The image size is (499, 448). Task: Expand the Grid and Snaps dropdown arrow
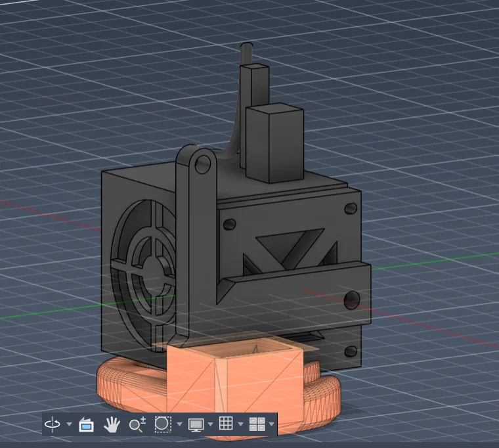(x=240, y=424)
